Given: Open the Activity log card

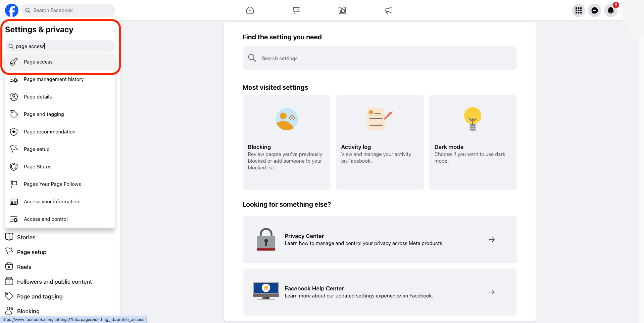Looking at the screenshot, I should (380, 143).
